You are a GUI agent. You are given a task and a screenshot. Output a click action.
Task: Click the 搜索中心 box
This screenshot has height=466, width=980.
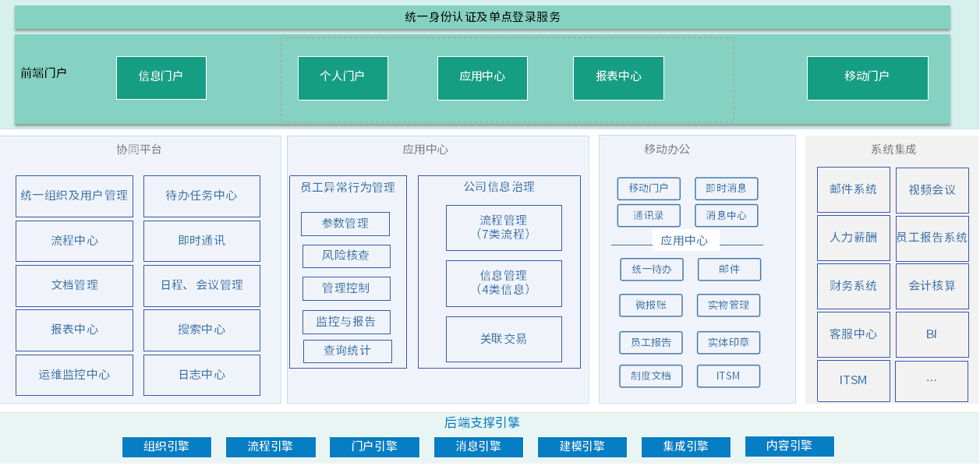point(202,330)
